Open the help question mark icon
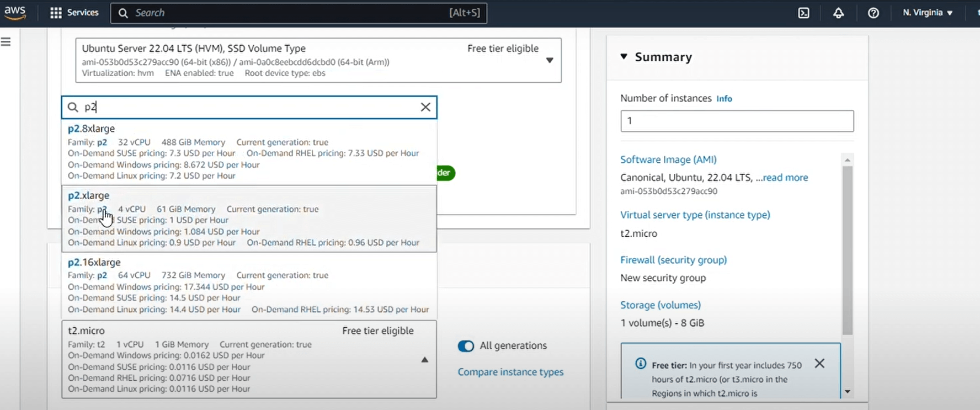 click(873, 13)
